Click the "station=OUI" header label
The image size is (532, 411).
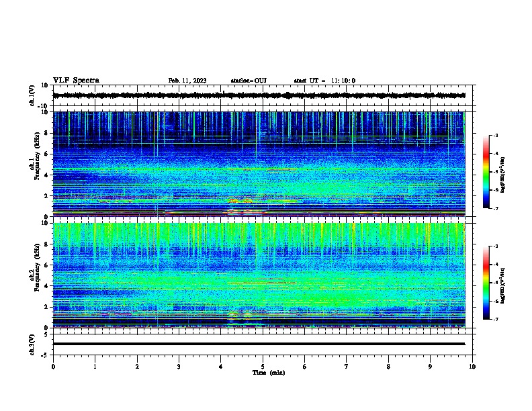tap(249, 81)
